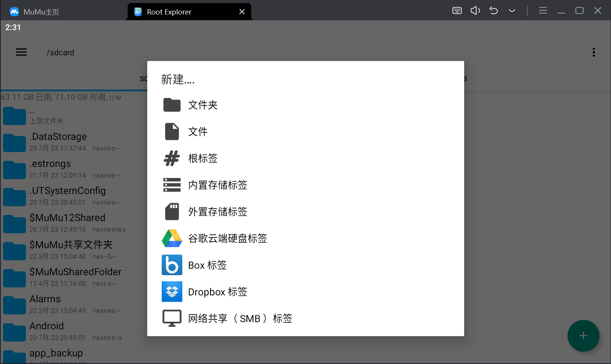611x364 pixels.
Task: Click the Dropbox 标签 icon
Action: [x=172, y=292]
